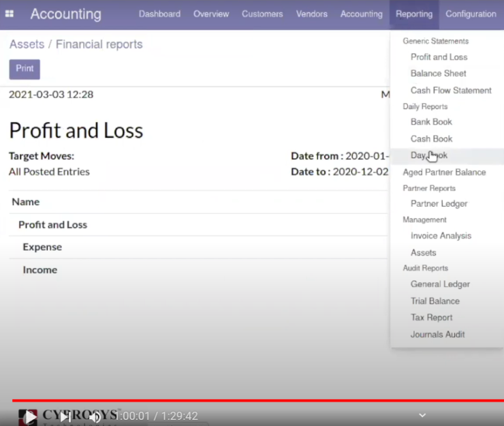Go to the Assets breadcrumb link
This screenshot has width=504, height=426.
[27, 44]
